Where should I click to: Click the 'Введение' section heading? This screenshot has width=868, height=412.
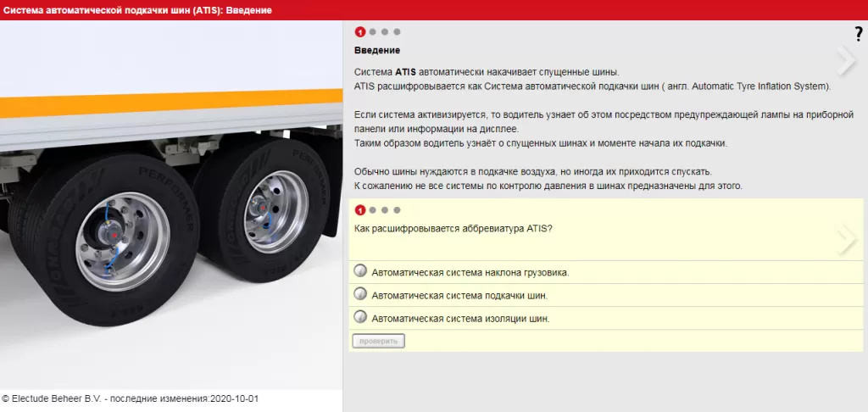click(376, 50)
